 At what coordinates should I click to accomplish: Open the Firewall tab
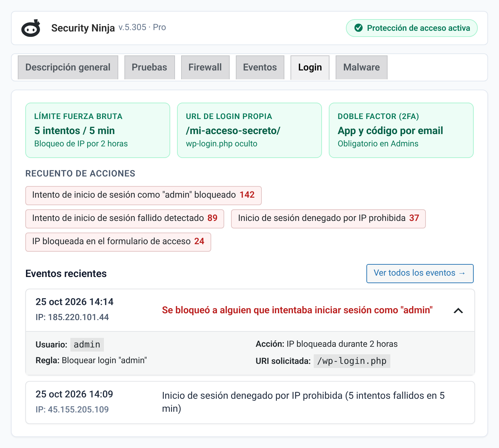click(205, 67)
